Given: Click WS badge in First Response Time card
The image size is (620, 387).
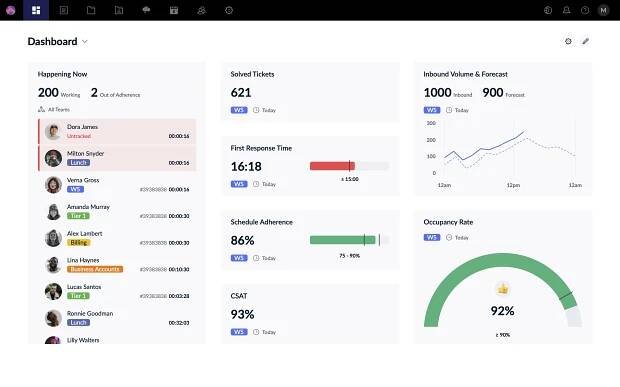Looking at the screenshot, I should tap(239, 184).
